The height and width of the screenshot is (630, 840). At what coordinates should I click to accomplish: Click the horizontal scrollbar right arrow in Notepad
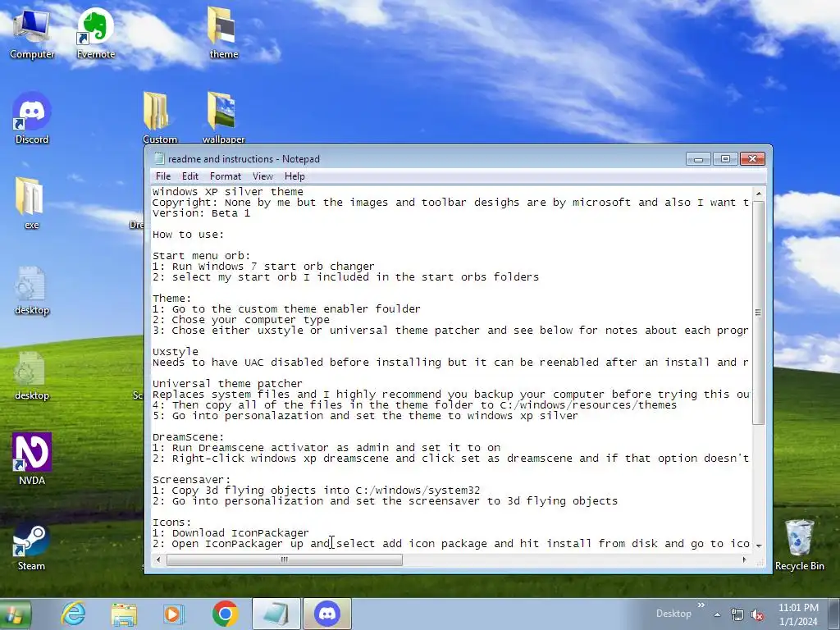click(744, 559)
